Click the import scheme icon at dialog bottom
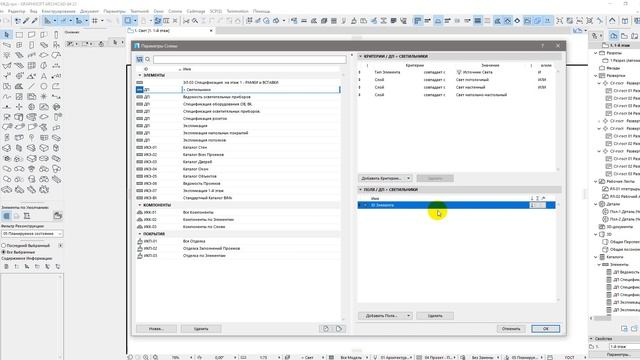Viewport: 640px width, 360px height. coord(326,329)
